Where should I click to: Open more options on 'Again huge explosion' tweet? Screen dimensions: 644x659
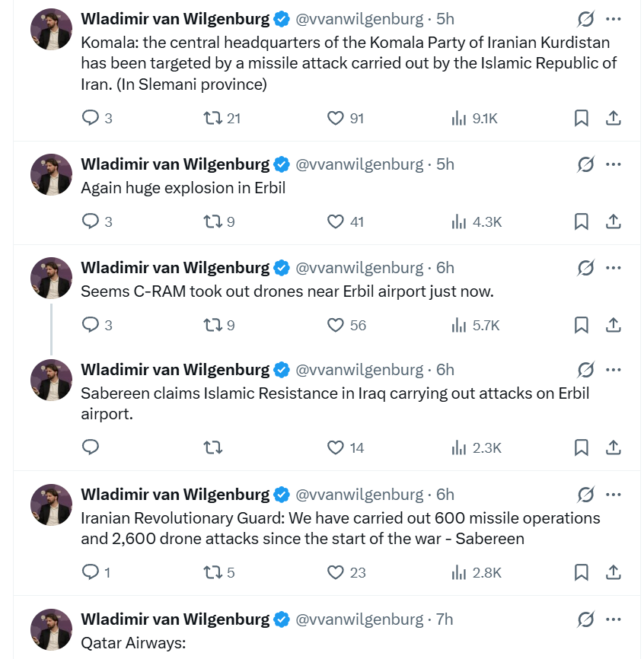(614, 164)
